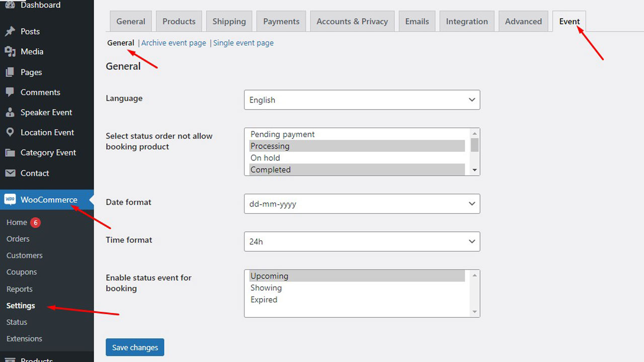Select the Posts pushpin icon

click(10, 31)
